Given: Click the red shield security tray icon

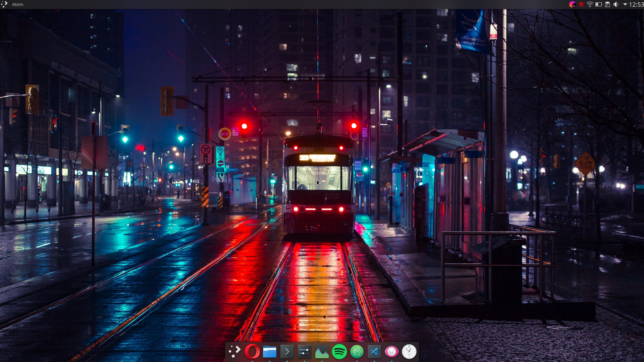Looking at the screenshot, I should click(x=581, y=4).
